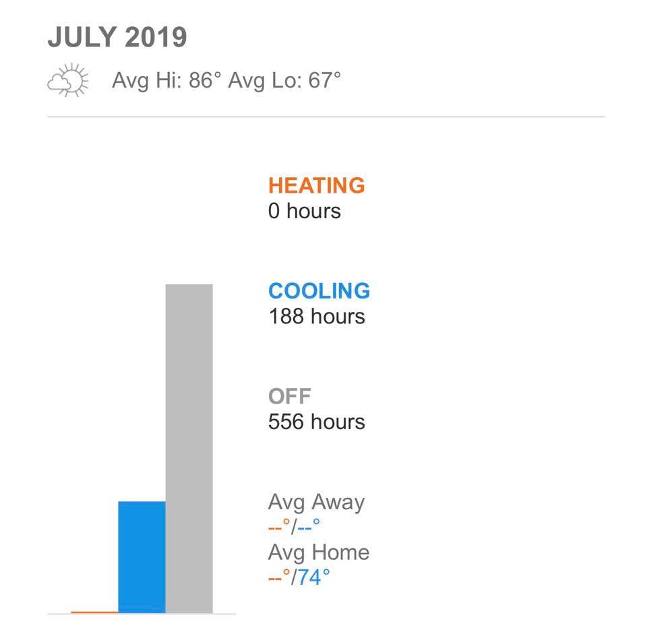Screen dimensions: 647x644
Task: Select the tall gray off bar
Action: tap(189, 449)
